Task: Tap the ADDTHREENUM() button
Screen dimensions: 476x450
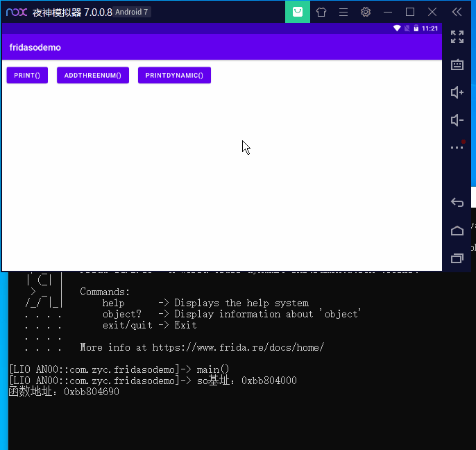Action: click(x=92, y=75)
